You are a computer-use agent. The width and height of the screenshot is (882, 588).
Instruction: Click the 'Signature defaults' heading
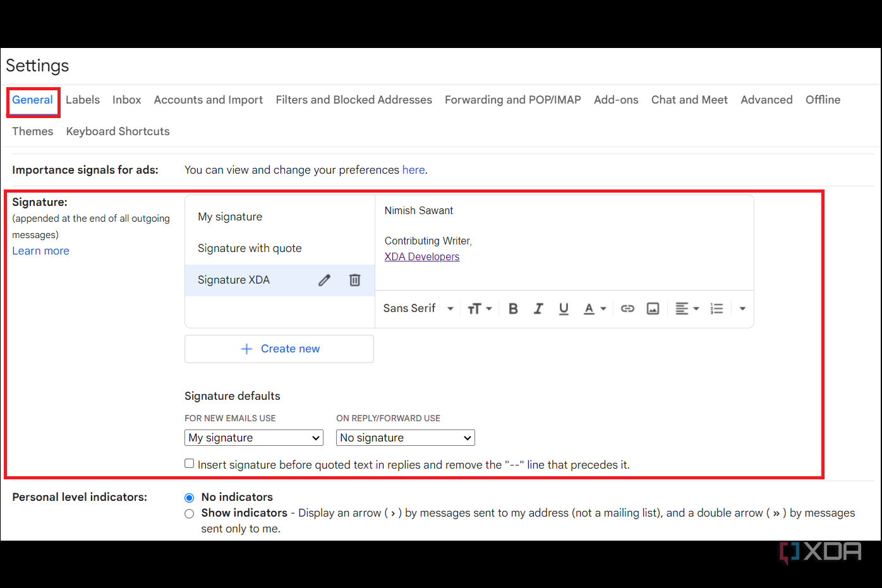tap(233, 396)
